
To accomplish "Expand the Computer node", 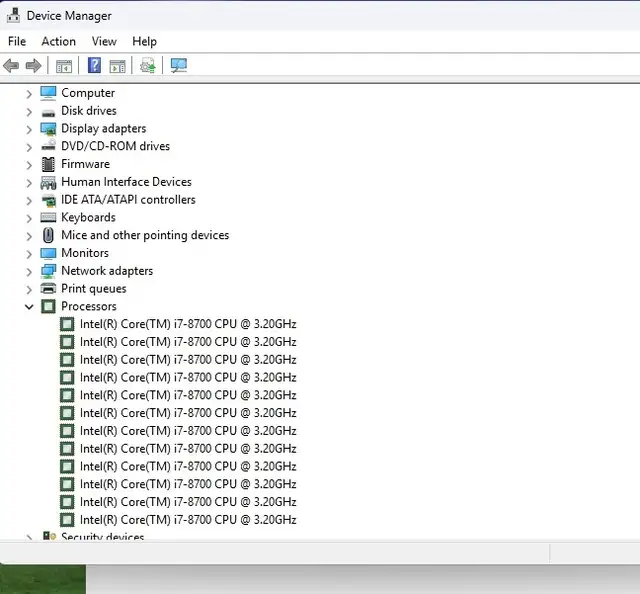I will pos(29,94).
